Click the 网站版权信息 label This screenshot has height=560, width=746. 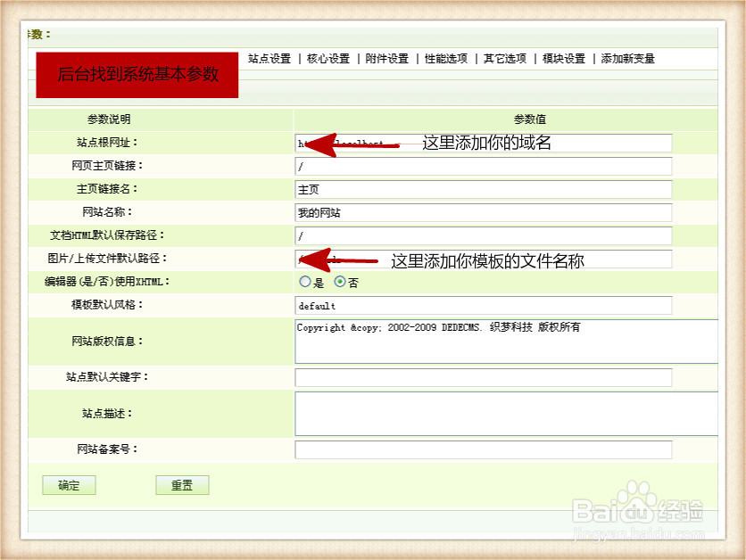point(107,341)
